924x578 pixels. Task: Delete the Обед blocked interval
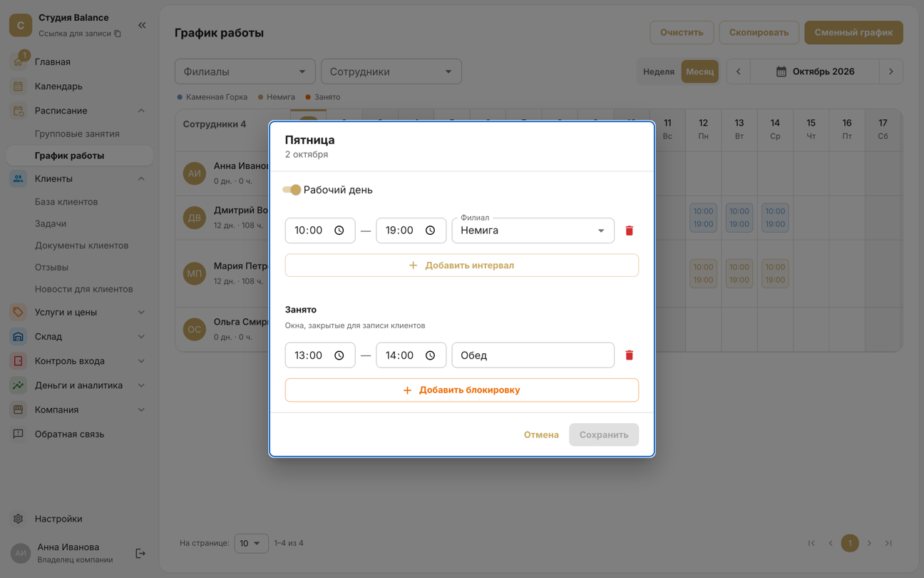(629, 355)
